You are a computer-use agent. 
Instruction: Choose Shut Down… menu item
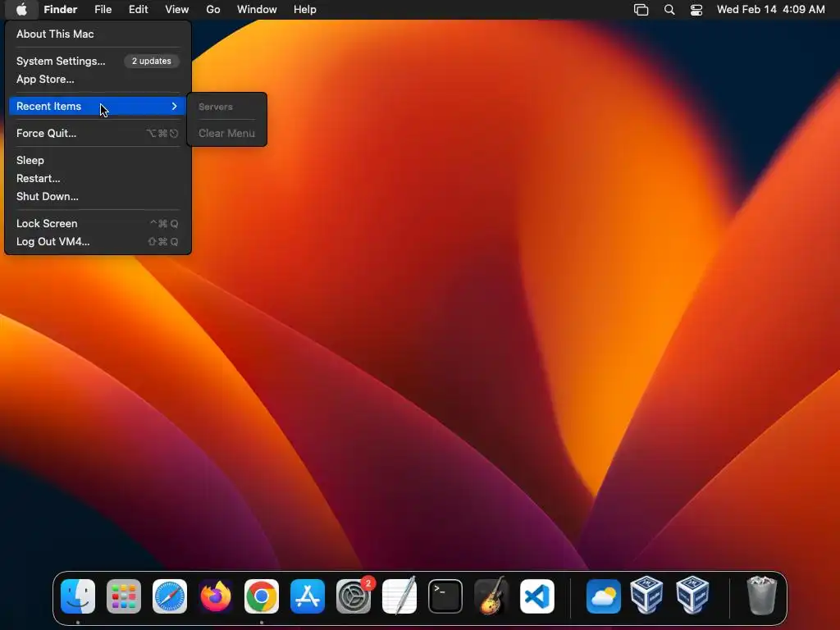point(98,197)
